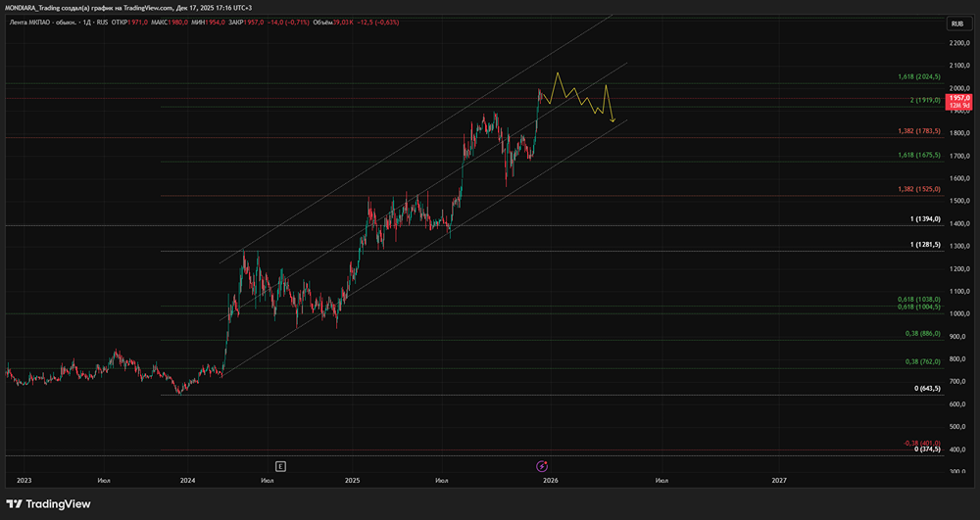Click the earnings 'E' event marker

click(280, 466)
